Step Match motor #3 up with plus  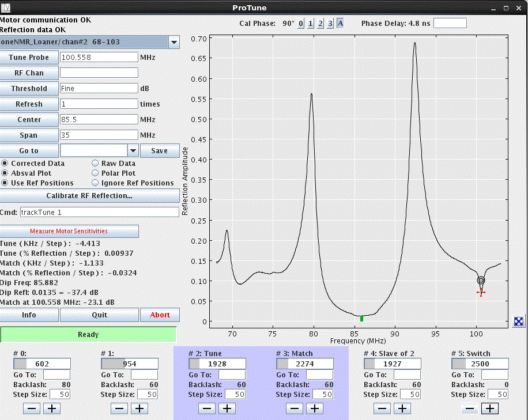tap(315, 408)
